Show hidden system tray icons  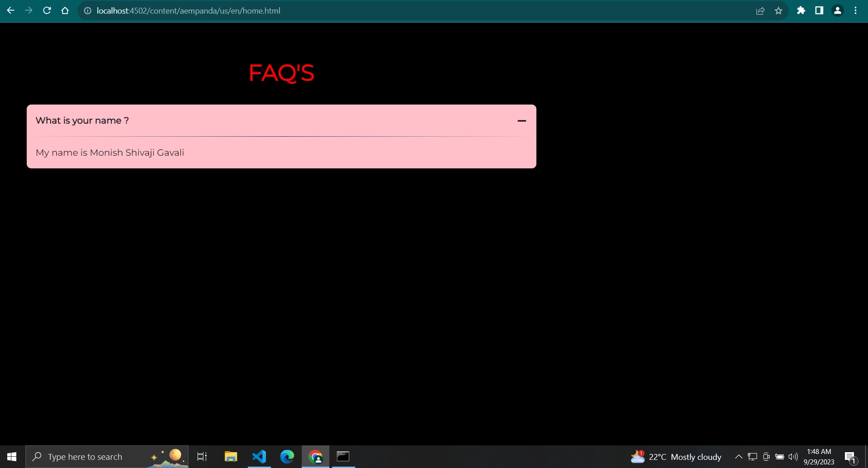[738, 457]
